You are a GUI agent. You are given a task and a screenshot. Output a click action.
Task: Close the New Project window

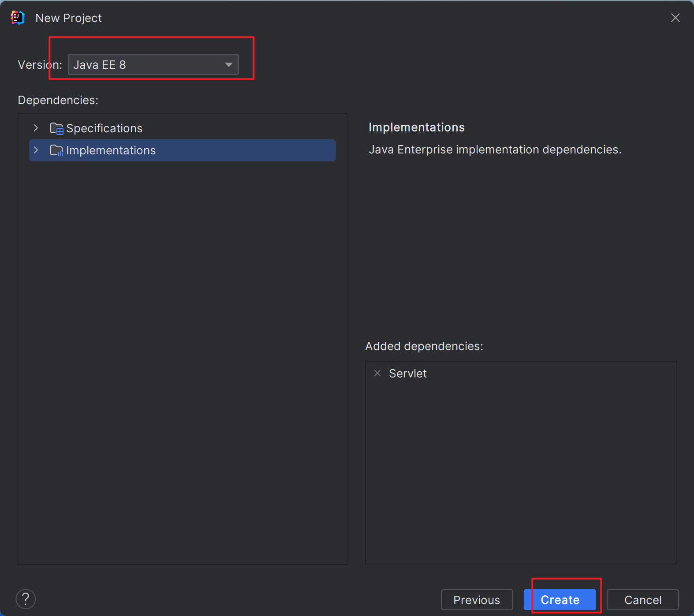point(675,18)
